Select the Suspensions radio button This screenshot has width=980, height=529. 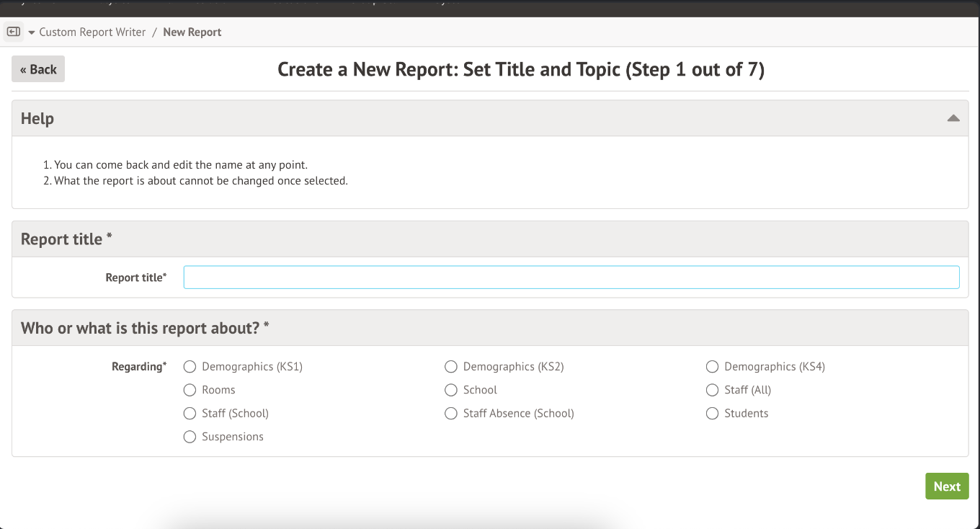click(x=190, y=437)
